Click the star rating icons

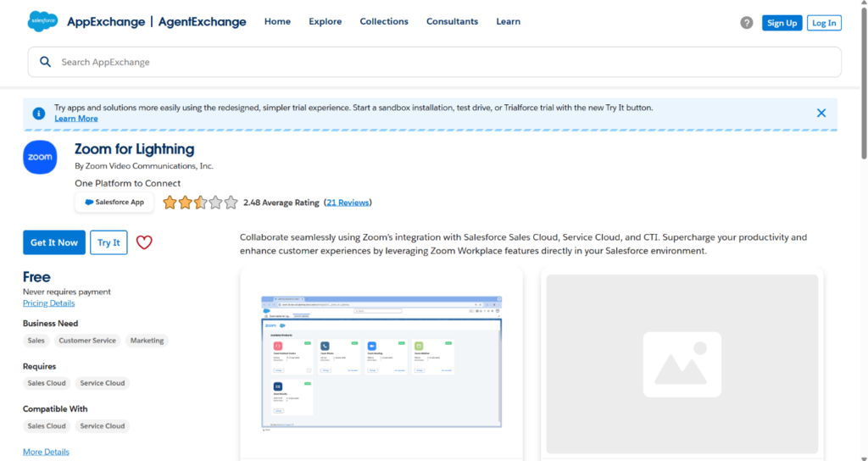pos(200,203)
